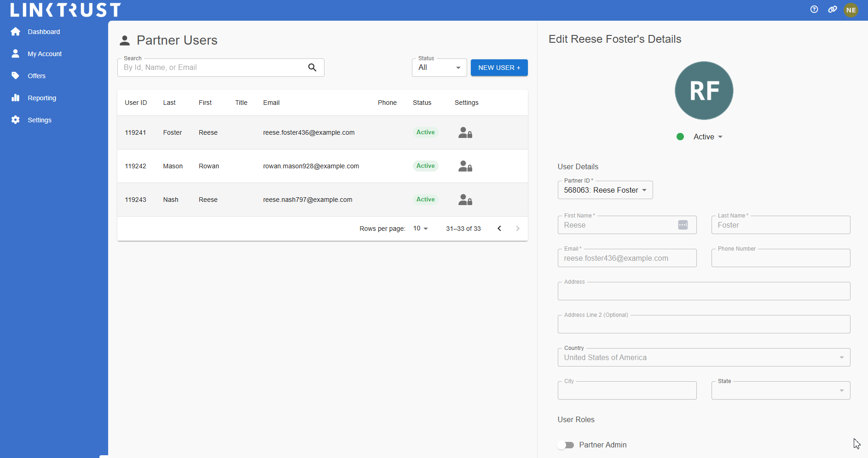Click the green Active status indicator
The height and width of the screenshot is (458, 868).
pos(681,137)
